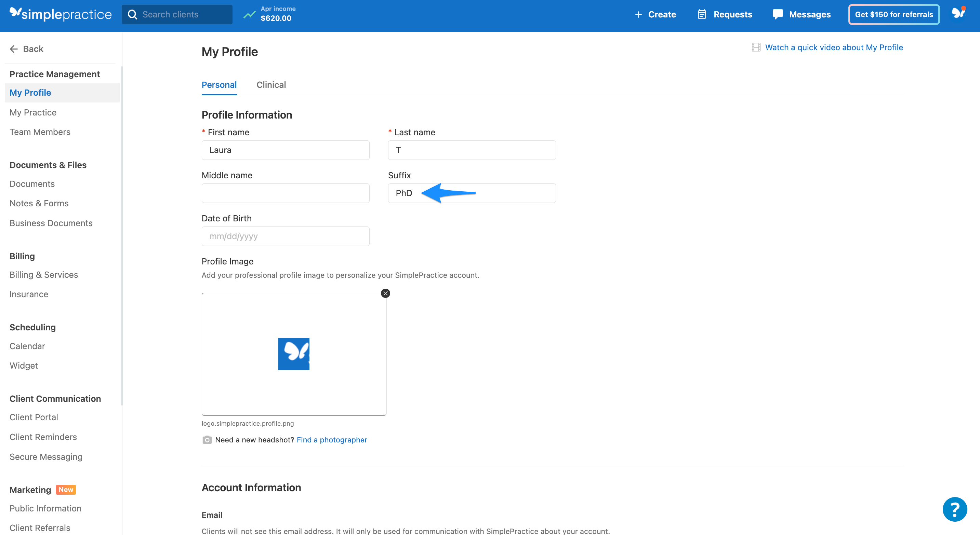
Task: Click the sidebar vertical scrollbar
Action: [x=121, y=236]
